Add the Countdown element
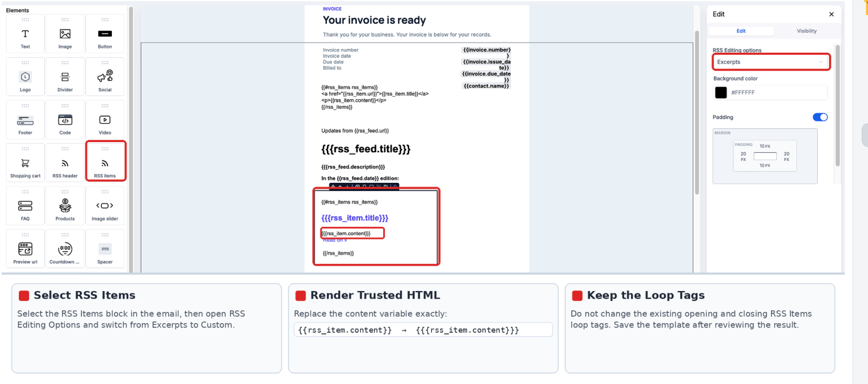This screenshot has width=868, height=384. (65, 249)
